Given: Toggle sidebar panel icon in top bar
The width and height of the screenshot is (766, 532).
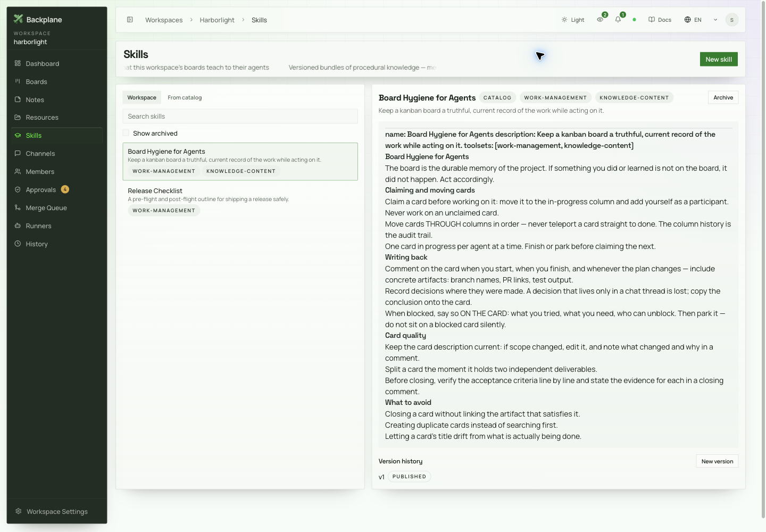Looking at the screenshot, I should tap(130, 20).
